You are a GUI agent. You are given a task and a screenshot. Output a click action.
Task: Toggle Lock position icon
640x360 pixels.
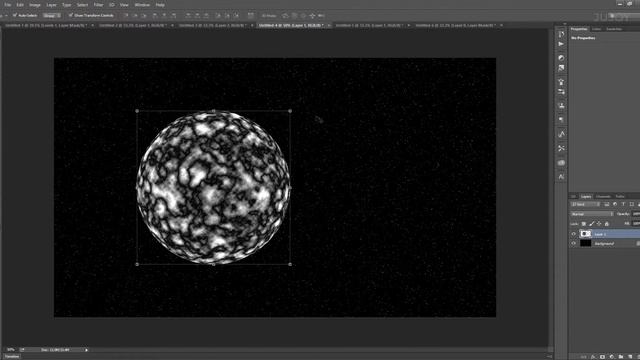pos(599,224)
